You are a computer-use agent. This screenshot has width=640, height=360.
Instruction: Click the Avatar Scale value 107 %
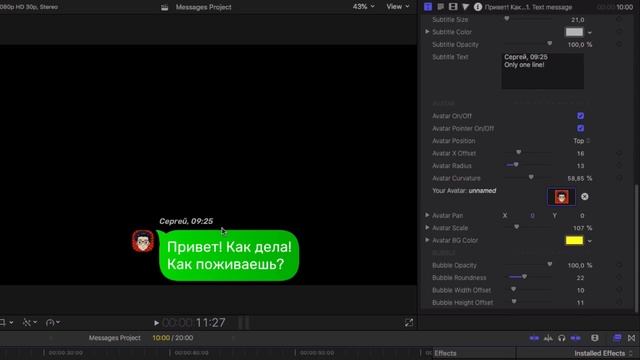click(x=582, y=228)
